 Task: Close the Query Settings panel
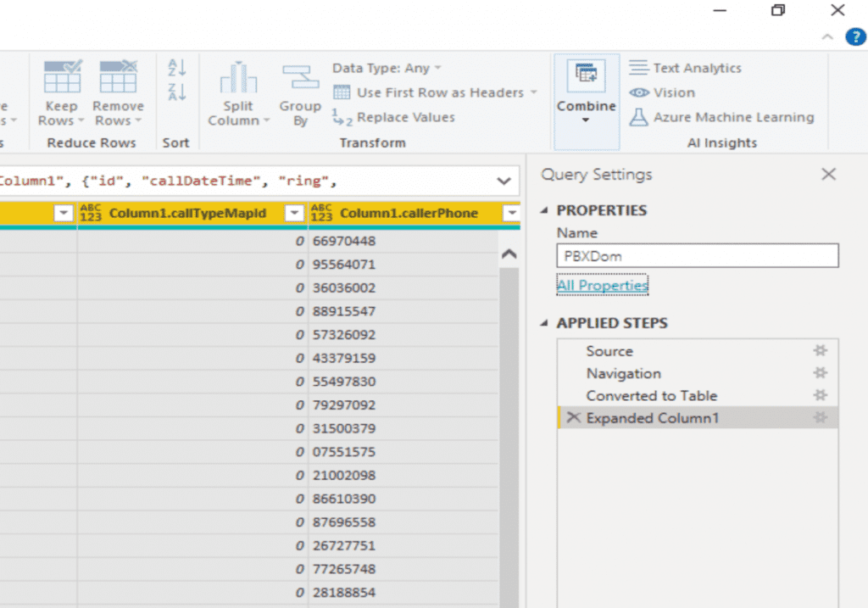point(828,173)
